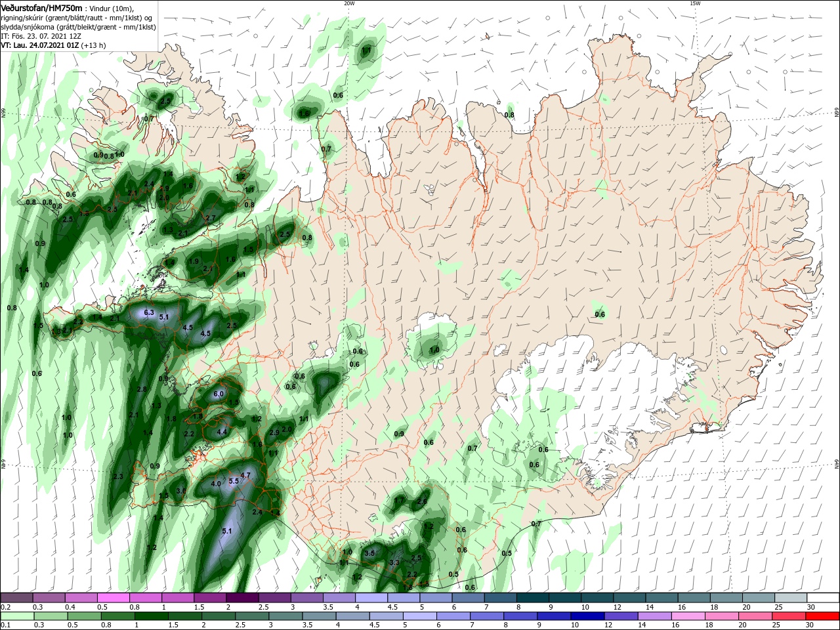The width and height of the screenshot is (840, 630).
Task: Click the 20W longitude label
Action: coord(348,3)
